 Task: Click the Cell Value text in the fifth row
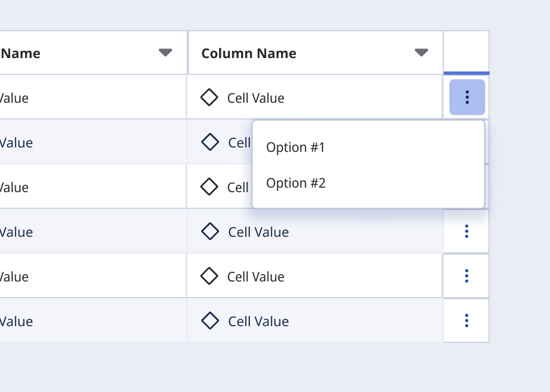(255, 277)
